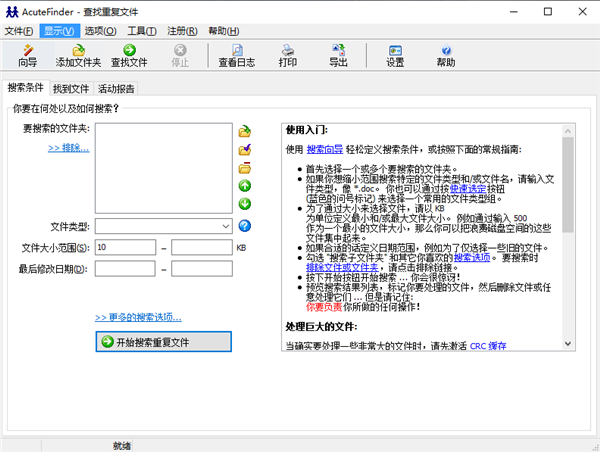Image resolution: width=600 pixels, height=452 pixels.
Task: Click the blue question mark beside 文件类型
Action: pos(244,226)
